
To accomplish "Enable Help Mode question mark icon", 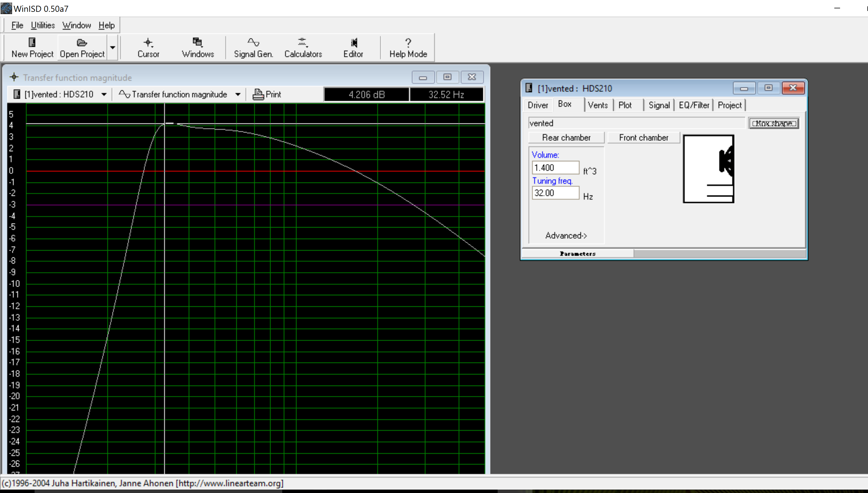I will (408, 42).
